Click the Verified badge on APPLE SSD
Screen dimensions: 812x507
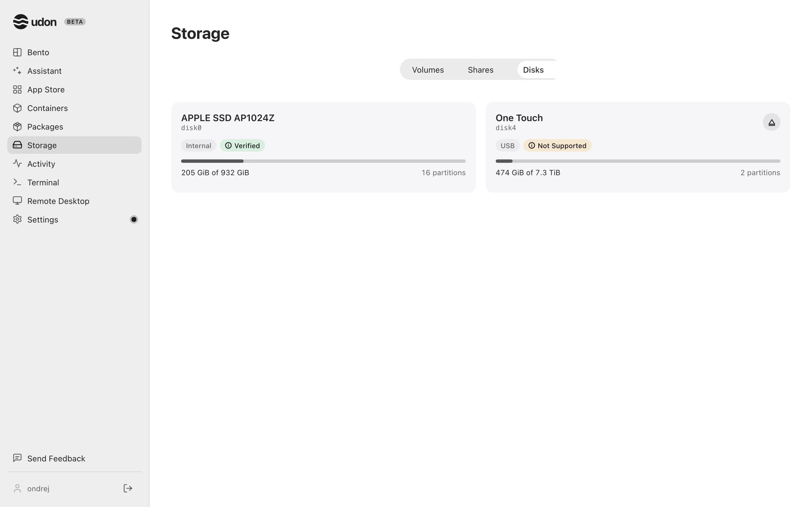pyautogui.click(x=242, y=146)
